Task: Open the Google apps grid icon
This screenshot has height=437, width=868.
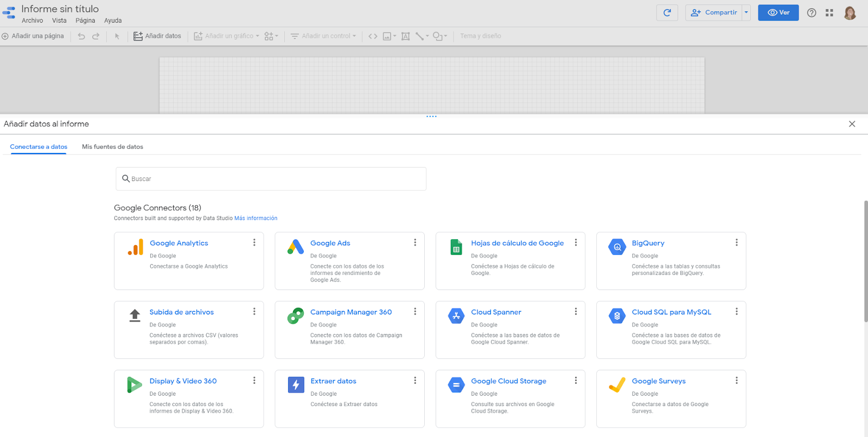Action: 829,13
